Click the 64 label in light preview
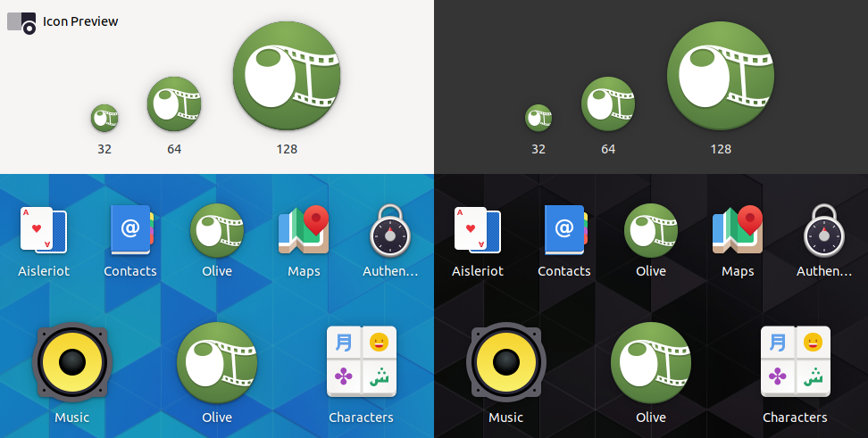868x438 pixels. [x=174, y=149]
